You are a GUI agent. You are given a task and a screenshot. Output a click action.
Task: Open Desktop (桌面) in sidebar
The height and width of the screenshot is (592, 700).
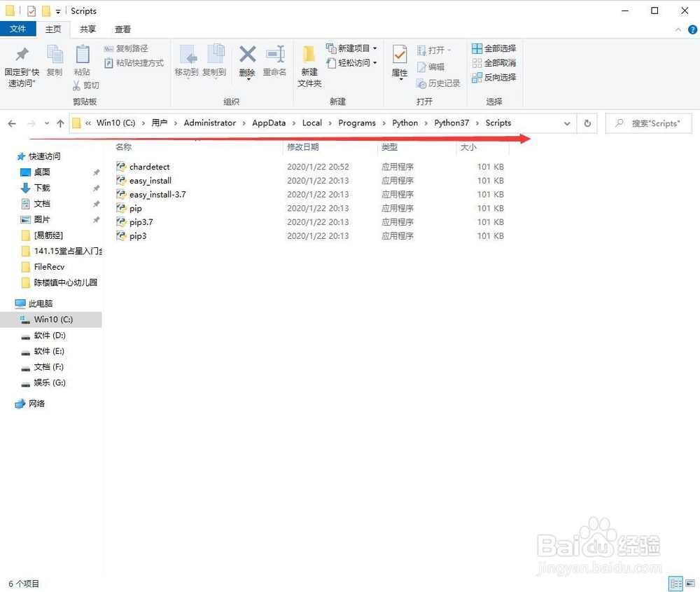(x=42, y=172)
